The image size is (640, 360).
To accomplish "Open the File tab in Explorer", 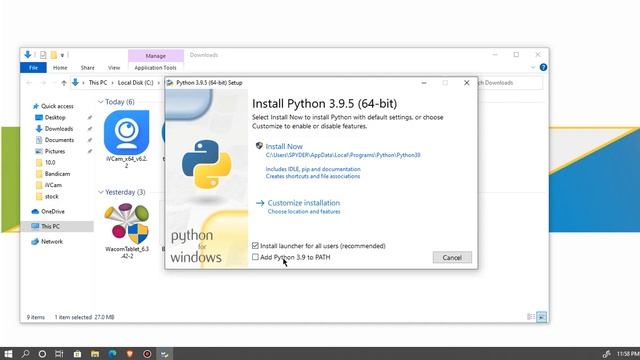I will click(33, 68).
